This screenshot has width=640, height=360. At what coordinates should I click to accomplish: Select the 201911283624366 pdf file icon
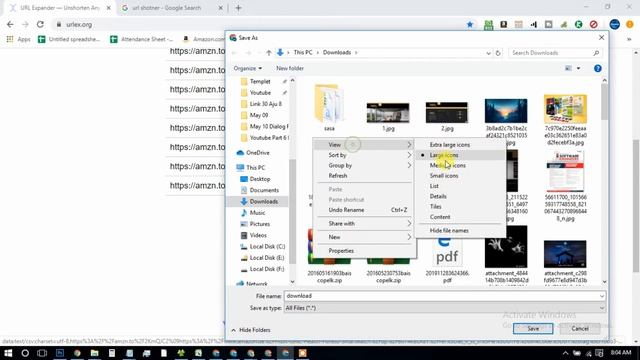447,252
